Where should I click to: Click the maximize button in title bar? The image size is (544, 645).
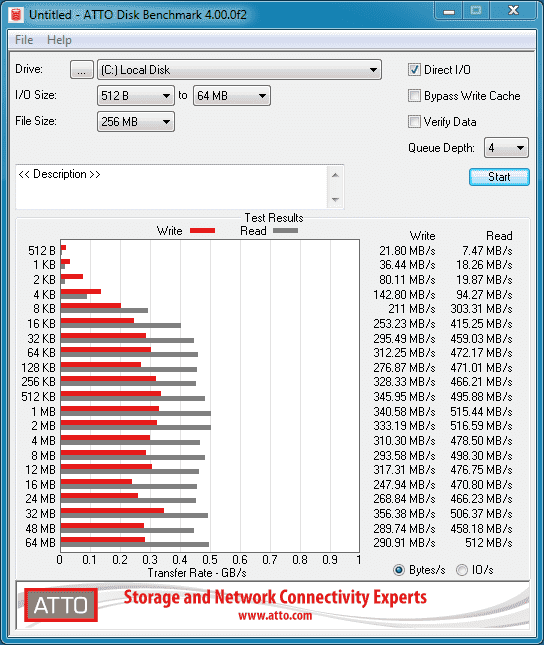(x=476, y=11)
